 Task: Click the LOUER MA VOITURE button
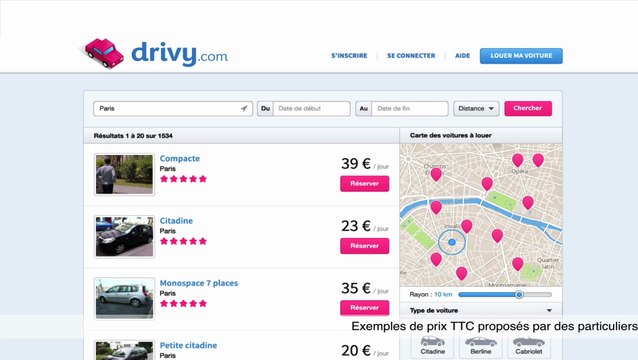click(x=521, y=56)
